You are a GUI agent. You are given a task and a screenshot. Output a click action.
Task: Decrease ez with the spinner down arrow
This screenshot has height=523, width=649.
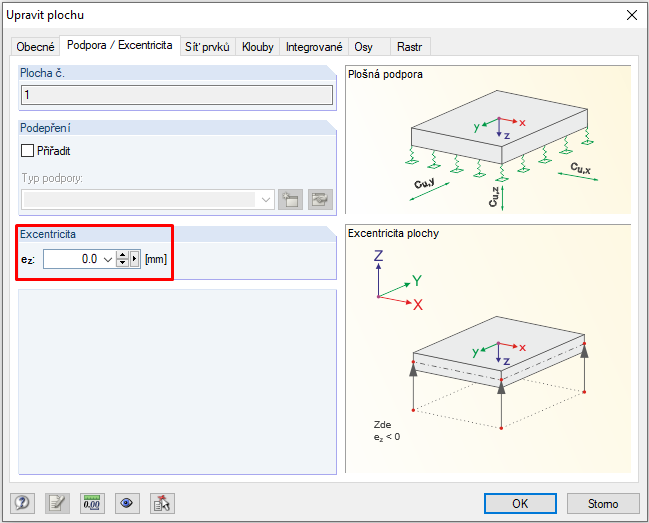coord(122,264)
